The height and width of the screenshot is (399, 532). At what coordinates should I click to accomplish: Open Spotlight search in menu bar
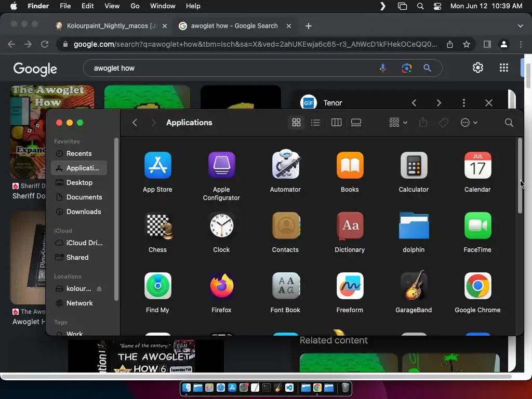pos(420,6)
